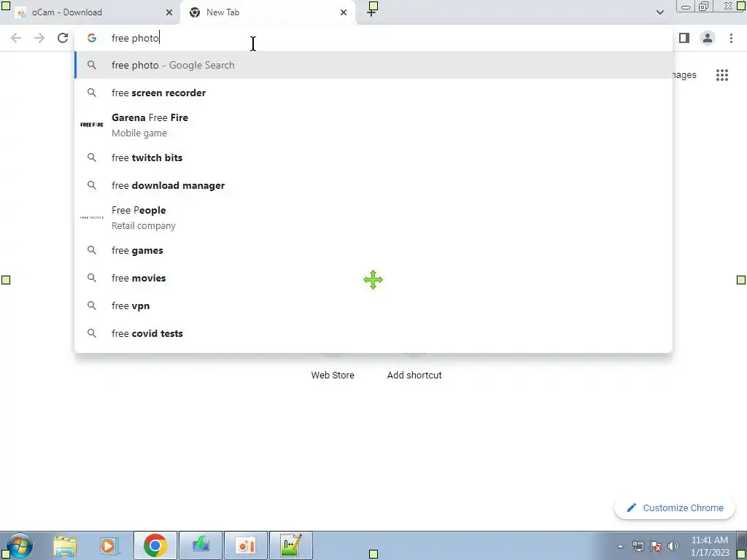This screenshot has width=747, height=560.
Task: Open the Notepad++ taskbar icon
Action: [291, 545]
